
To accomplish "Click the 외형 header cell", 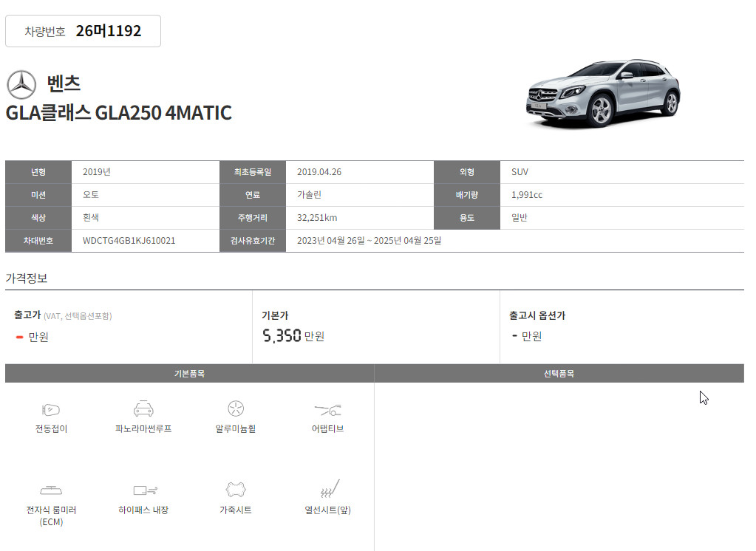I will 467,172.
